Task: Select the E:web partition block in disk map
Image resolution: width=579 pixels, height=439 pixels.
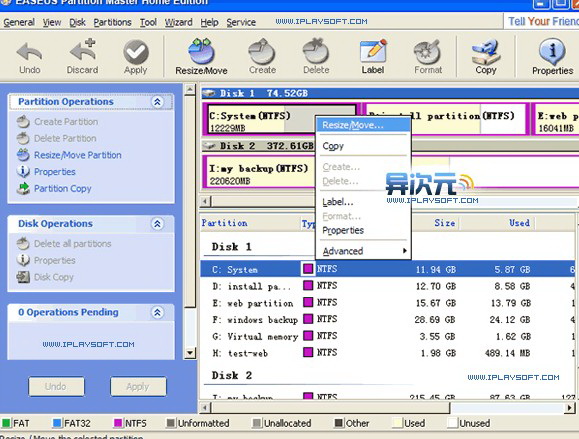Action: coord(556,119)
